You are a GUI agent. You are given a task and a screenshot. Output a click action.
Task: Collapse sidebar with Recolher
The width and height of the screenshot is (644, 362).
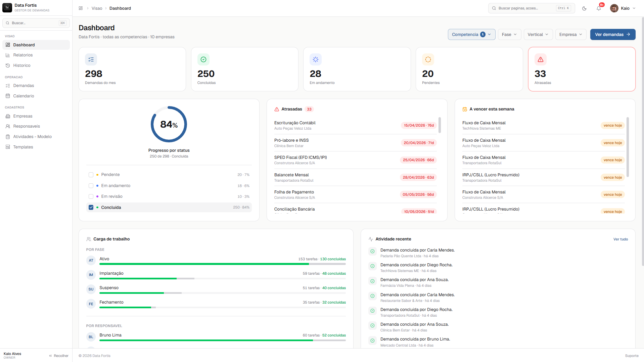pyautogui.click(x=59, y=356)
